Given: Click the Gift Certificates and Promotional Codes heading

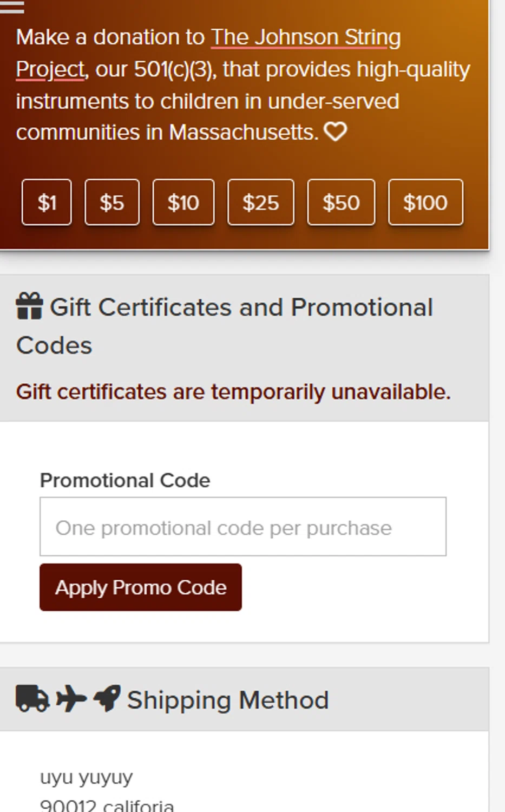Looking at the screenshot, I should click(241, 307).
